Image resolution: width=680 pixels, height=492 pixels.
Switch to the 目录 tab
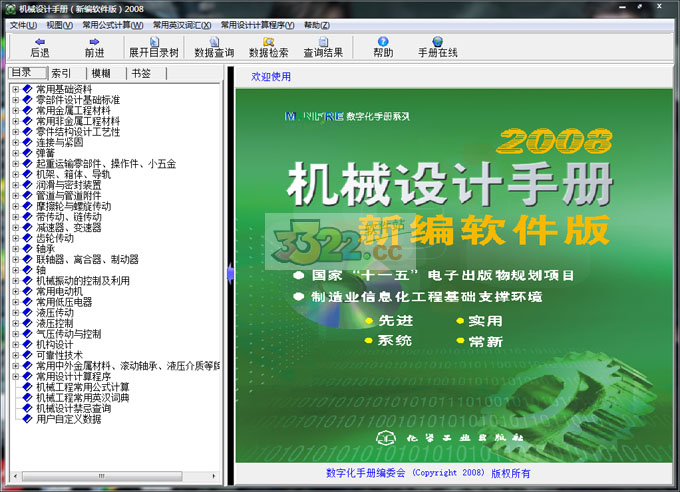27,72
